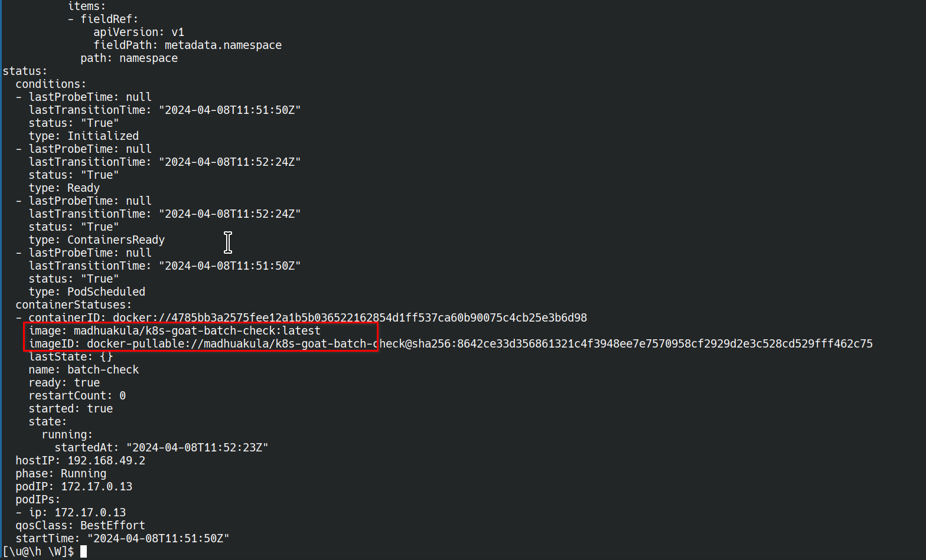Screen dimensions: 926x560
Task: Click the startTime timestamp at the bottom
Action: point(158,538)
